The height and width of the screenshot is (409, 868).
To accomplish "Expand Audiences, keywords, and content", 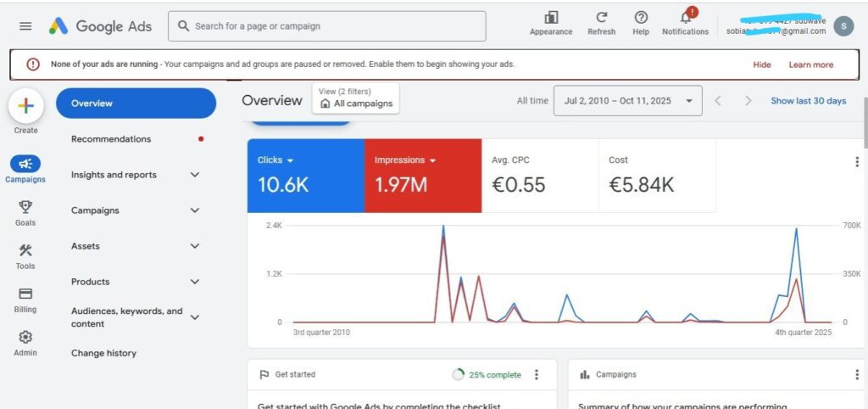I will coord(195,317).
